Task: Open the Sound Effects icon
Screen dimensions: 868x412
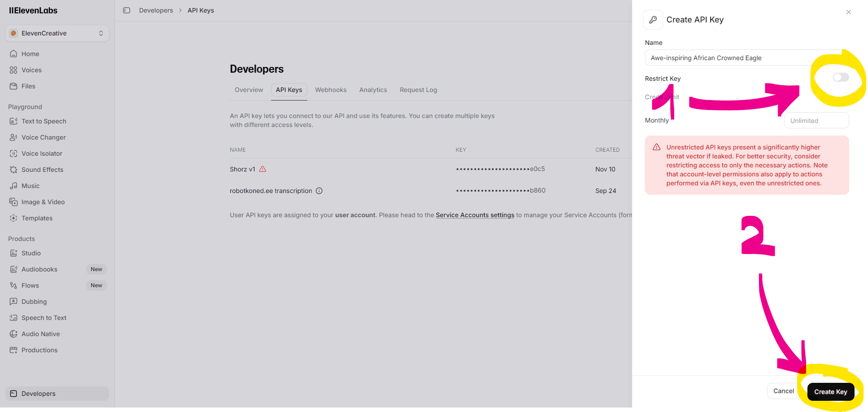Action: (13, 170)
